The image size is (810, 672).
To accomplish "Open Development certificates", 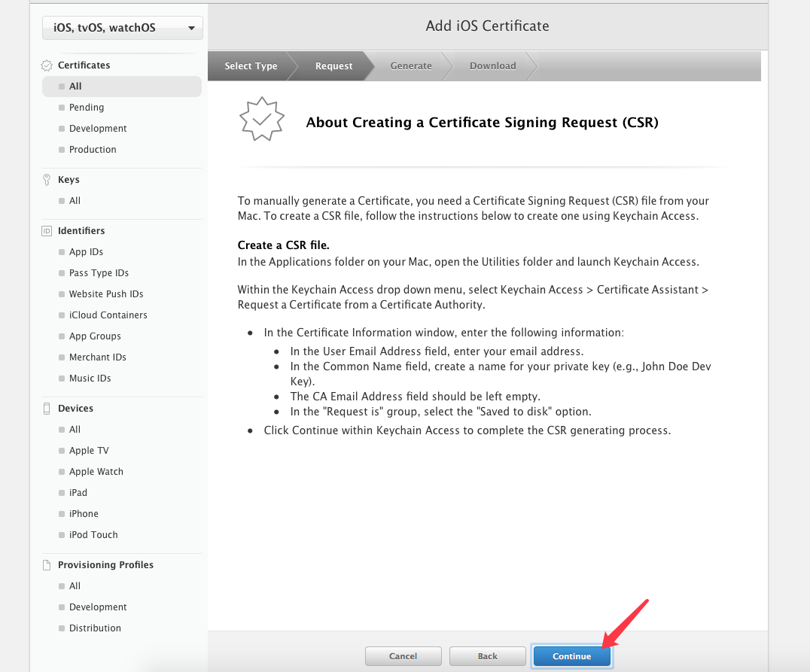I will (x=98, y=129).
